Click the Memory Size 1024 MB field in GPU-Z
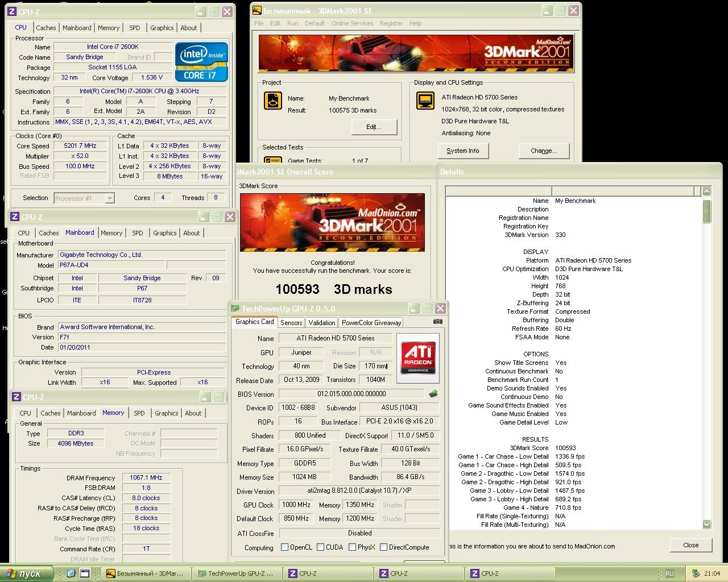This screenshot has width=728, height=582. pyautogui.click(x=304, y=477)
